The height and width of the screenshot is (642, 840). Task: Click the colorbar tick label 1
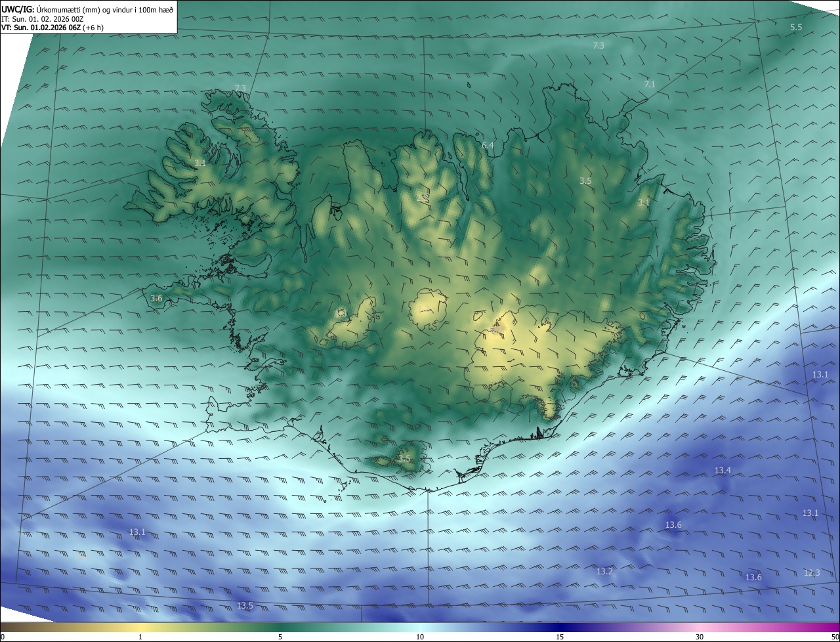pyautogui.click(x=140, y=637)
